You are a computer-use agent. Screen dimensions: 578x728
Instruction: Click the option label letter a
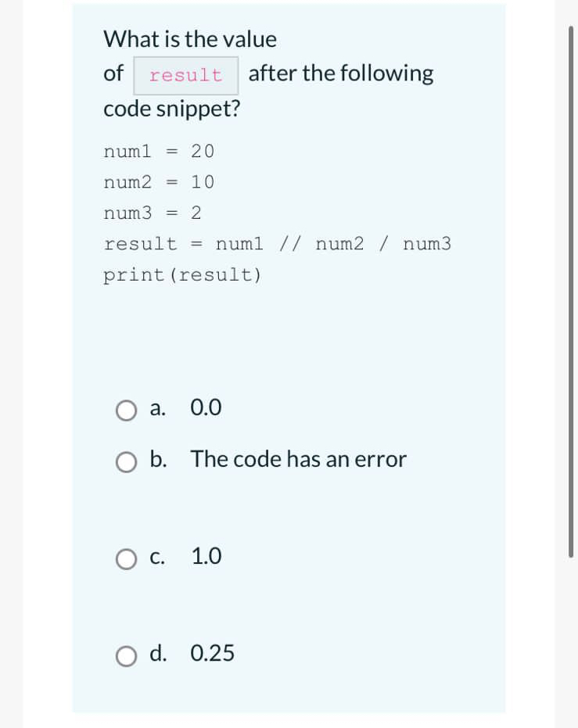pyautogui.click(x=156, y=408)
